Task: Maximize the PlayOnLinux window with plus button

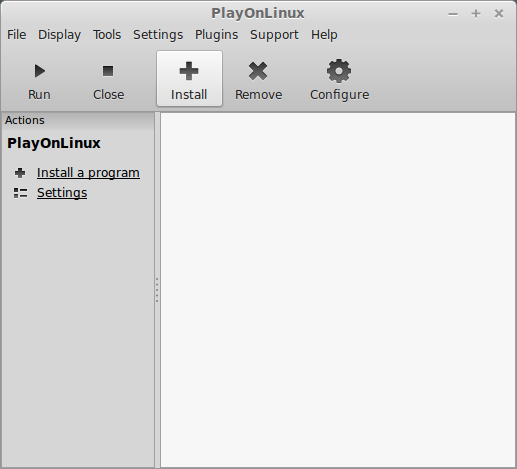Action: (x=476, y=14)
